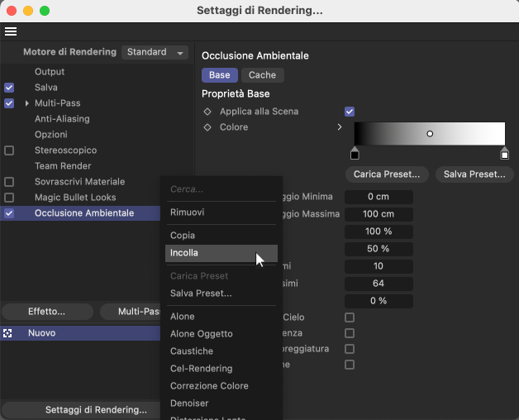
Task: Choose Salva Preset... in the context menu
Action: tap(221, 294)
